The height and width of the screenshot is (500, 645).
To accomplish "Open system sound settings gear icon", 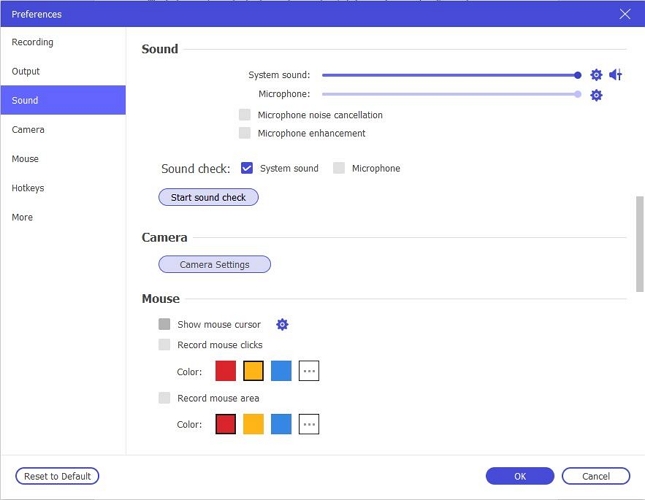I will point(596,75).
